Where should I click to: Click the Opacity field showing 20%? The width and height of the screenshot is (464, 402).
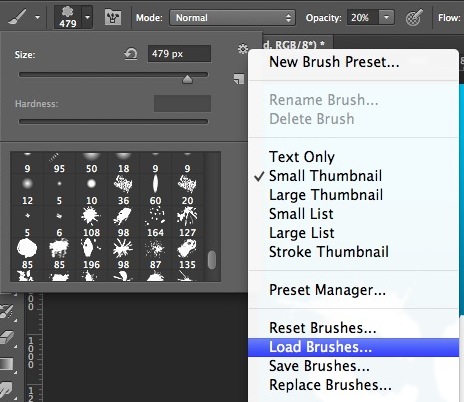363,18
